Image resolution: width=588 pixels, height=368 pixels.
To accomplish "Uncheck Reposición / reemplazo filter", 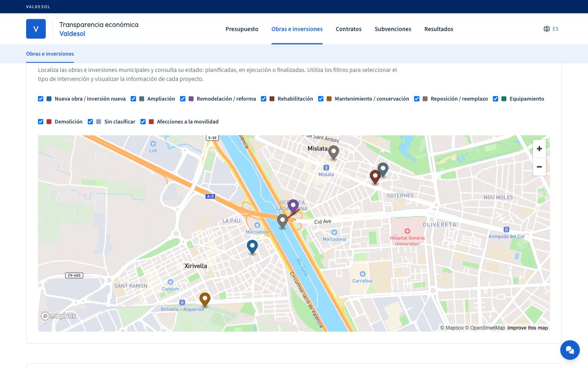I will 416,99.
